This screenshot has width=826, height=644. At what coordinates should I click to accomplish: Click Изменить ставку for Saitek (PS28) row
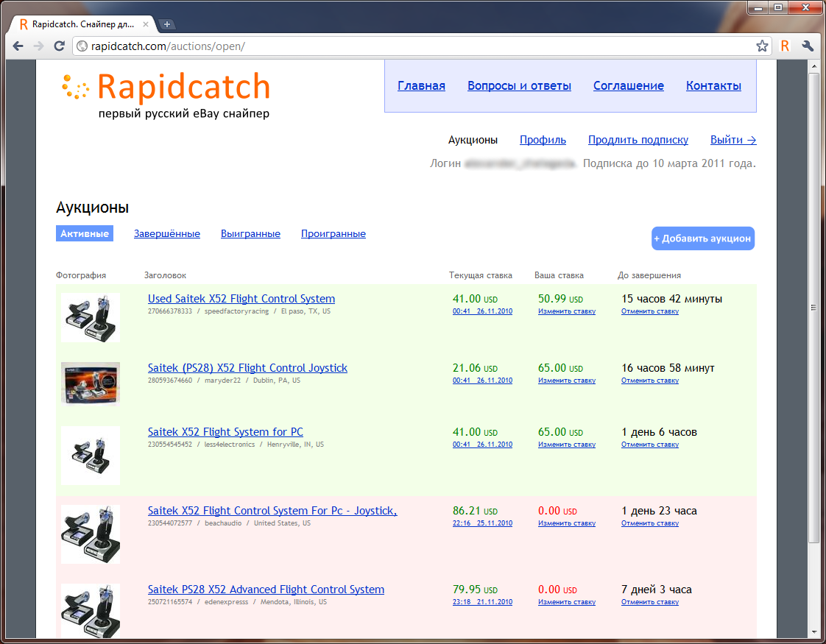[567, 381]
